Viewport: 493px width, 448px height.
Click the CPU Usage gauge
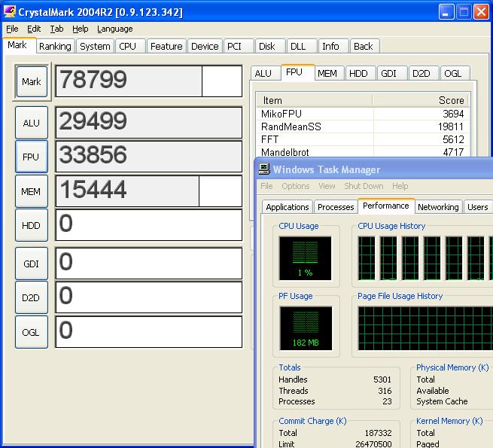pyautogui.click(x=305, y=258)
